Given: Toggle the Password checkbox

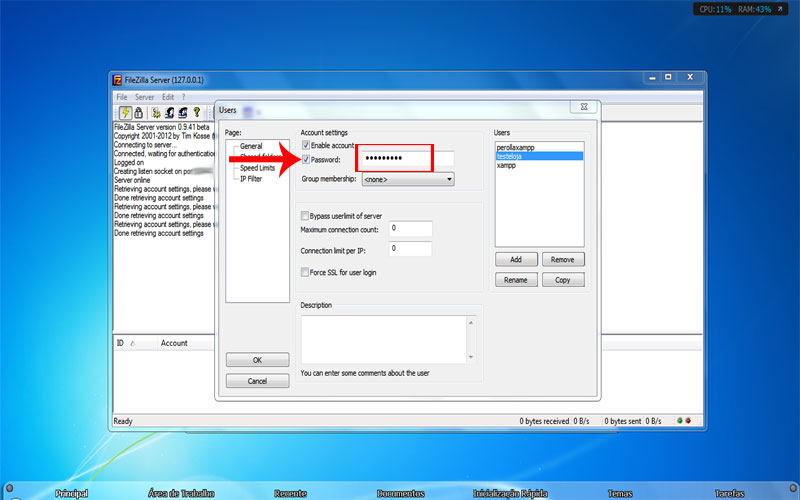Looking at the screenshot, I should pos(306,160).
